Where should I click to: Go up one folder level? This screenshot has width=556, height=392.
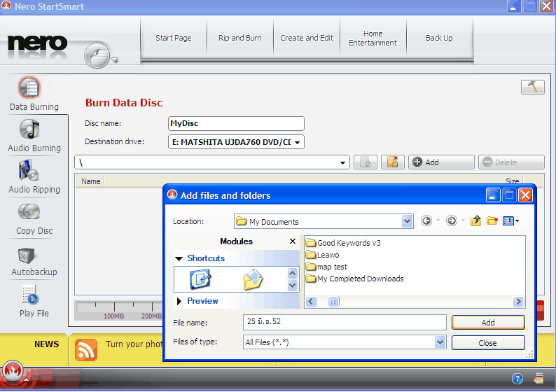pos(476,220)
